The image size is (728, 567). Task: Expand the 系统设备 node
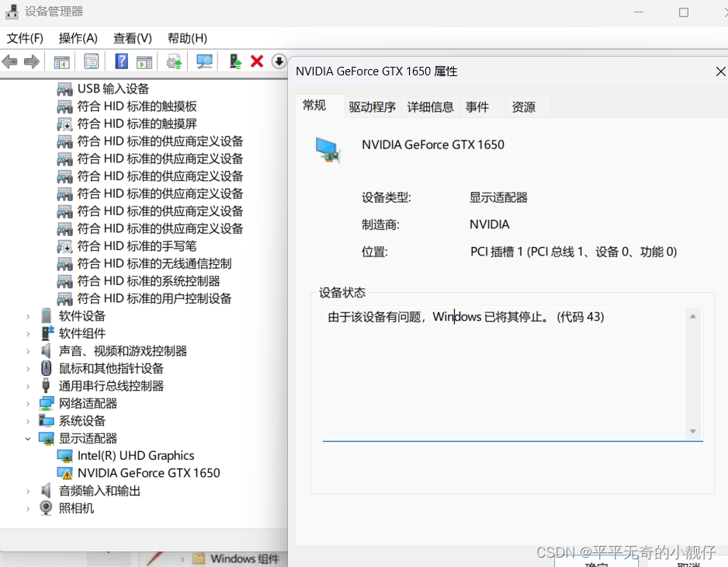click(28, 422)
